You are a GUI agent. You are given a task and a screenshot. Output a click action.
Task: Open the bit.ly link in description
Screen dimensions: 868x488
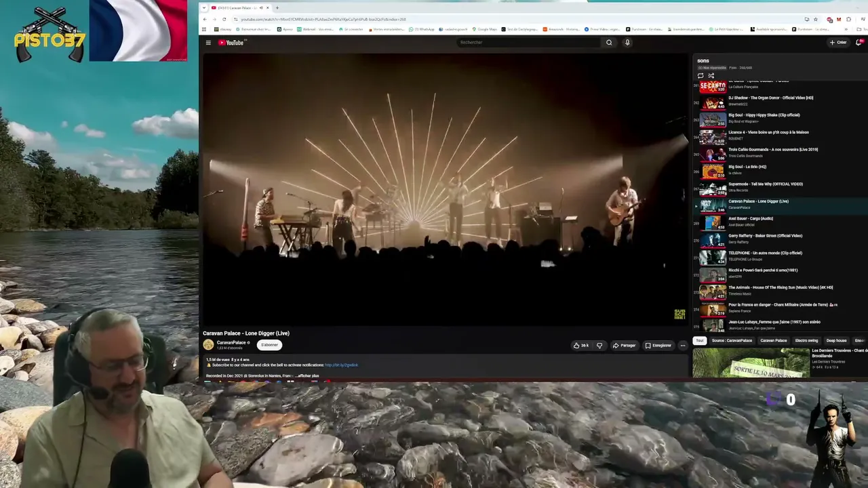[x=341, y=365]
